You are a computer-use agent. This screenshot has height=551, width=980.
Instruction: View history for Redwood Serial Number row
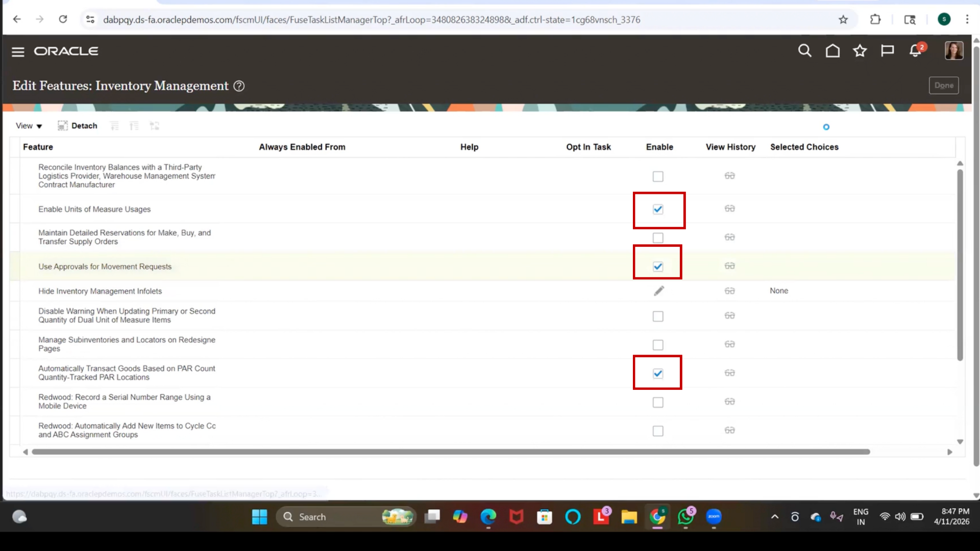[730, 402]
